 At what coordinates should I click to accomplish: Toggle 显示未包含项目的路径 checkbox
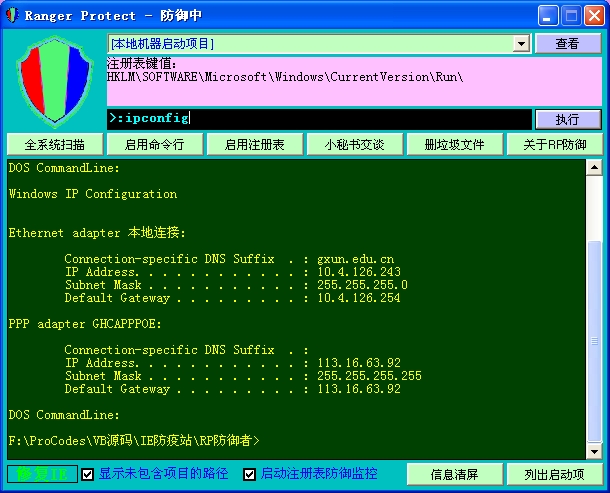[88, 474]
